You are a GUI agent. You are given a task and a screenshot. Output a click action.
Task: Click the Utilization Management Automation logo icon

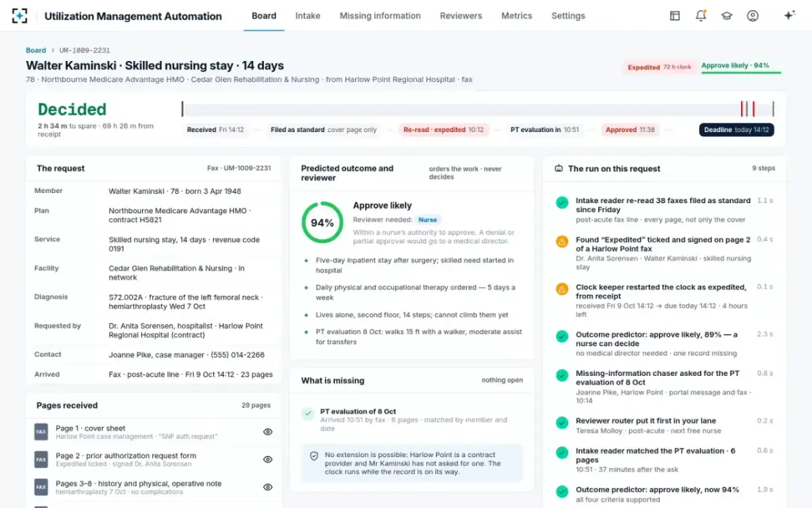(x=20, y=16)
